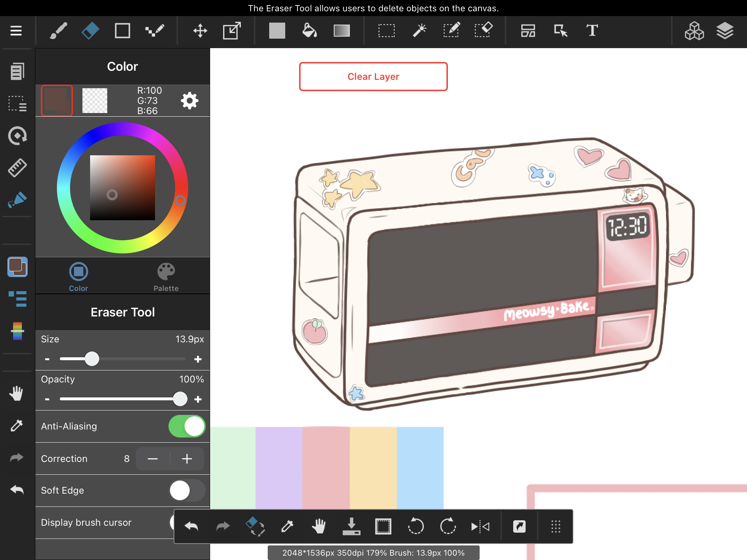Select the Transform tool
747x560 pixels.
coord(232,31)
